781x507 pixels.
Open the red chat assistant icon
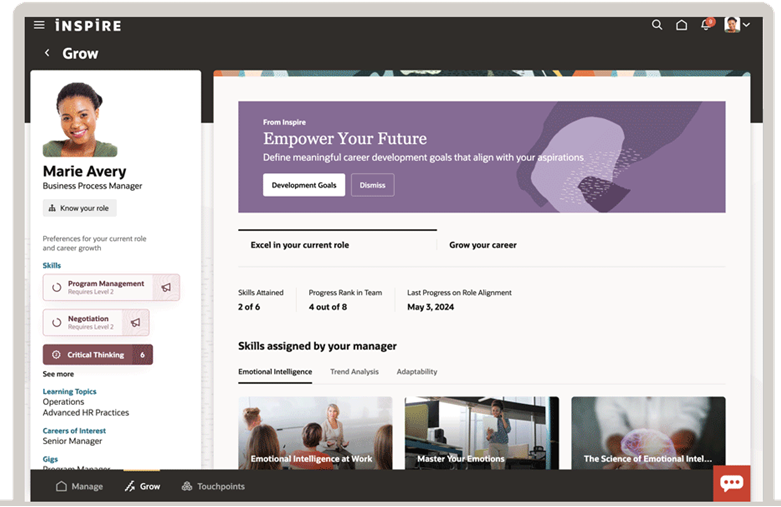(731, 483)
